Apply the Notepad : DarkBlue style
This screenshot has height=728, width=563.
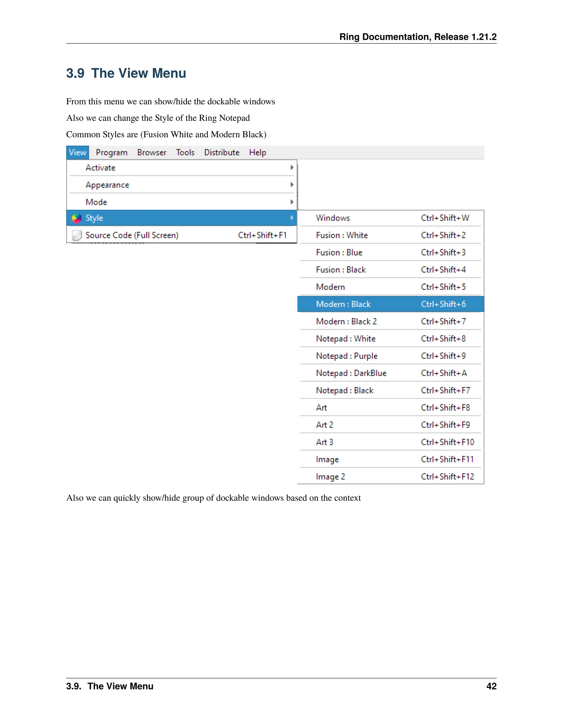point(351,373)
